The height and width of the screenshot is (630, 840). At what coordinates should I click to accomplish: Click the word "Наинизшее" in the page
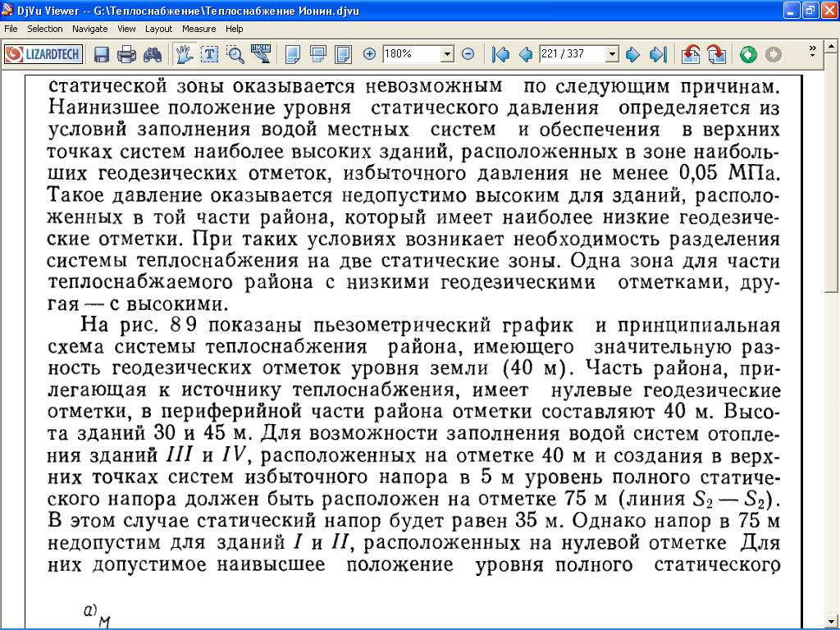click(103, 107)
